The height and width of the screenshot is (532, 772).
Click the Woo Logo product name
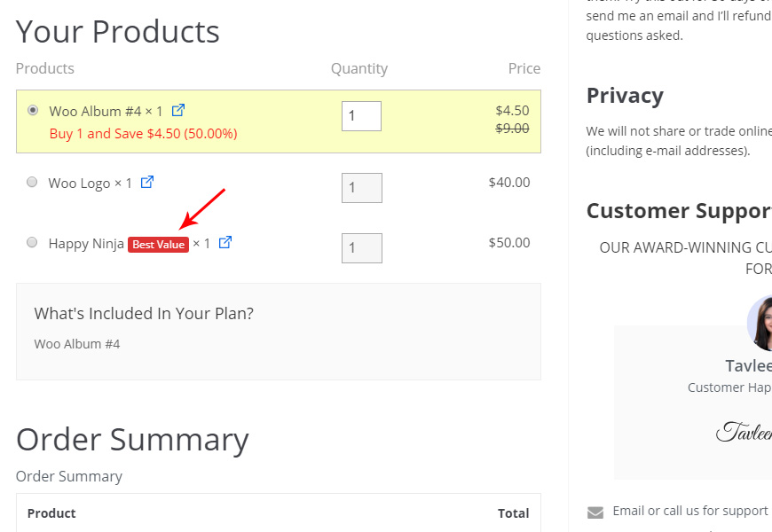click(79, 184)
